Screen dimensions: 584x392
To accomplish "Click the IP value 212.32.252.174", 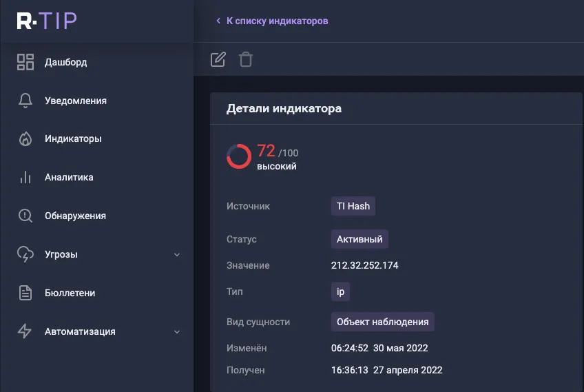I will pos(364,265).
